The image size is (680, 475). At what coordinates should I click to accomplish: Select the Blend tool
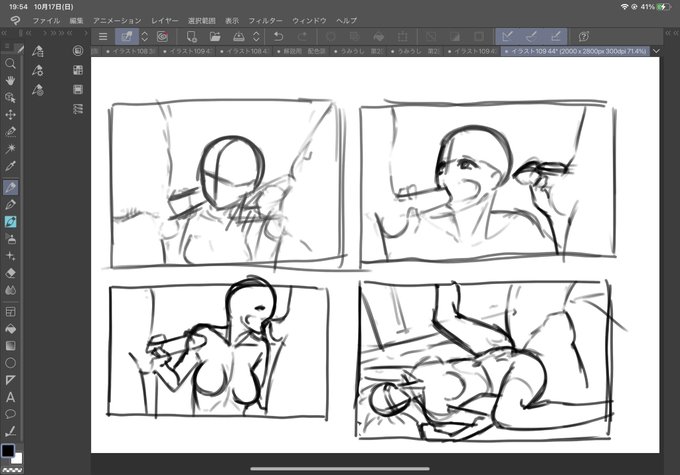[10, 290]
